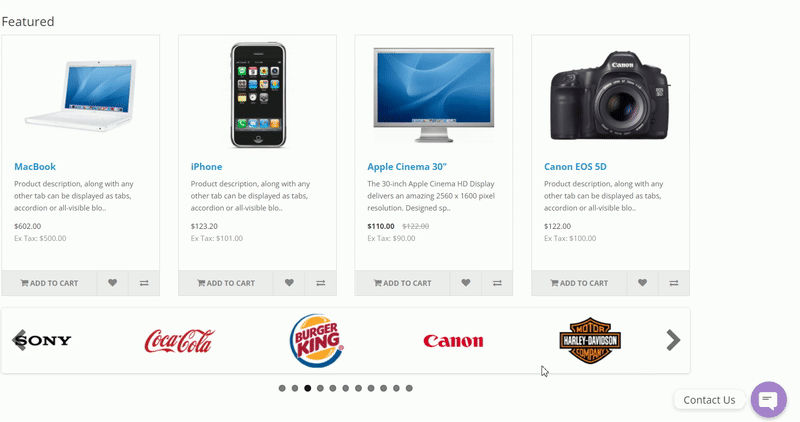This screenshot has width=800, height=422.
Task: Open the Burger King brand logo
Action: 317,340
